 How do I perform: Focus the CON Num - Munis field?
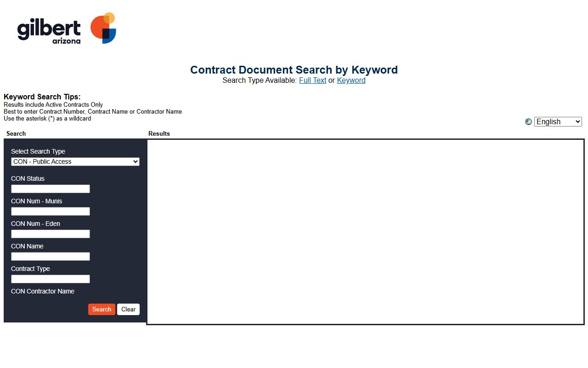click(x=51, y=212)
